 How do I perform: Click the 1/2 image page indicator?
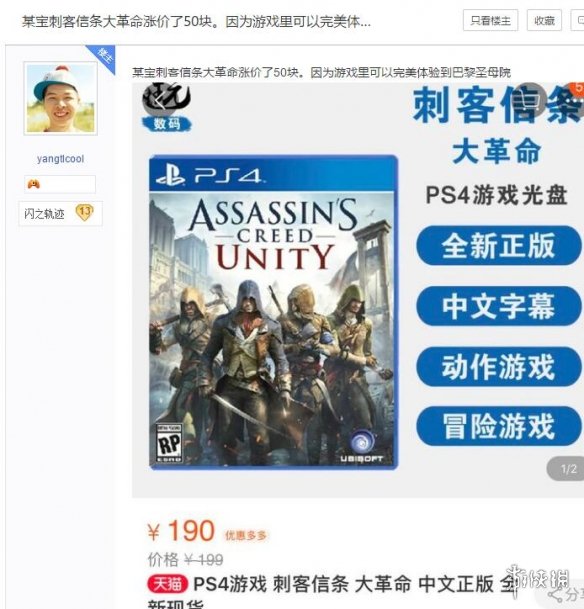567,469
